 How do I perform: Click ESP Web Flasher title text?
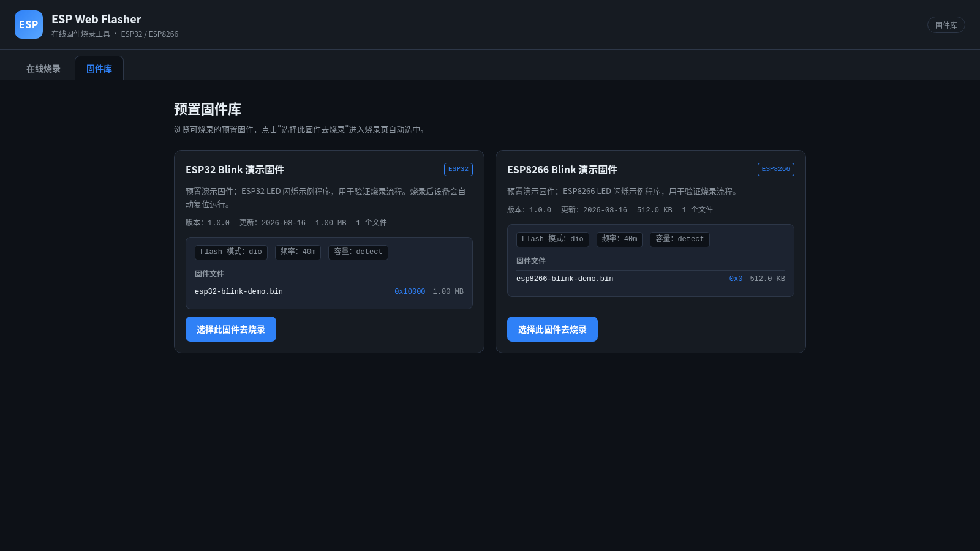96,19
